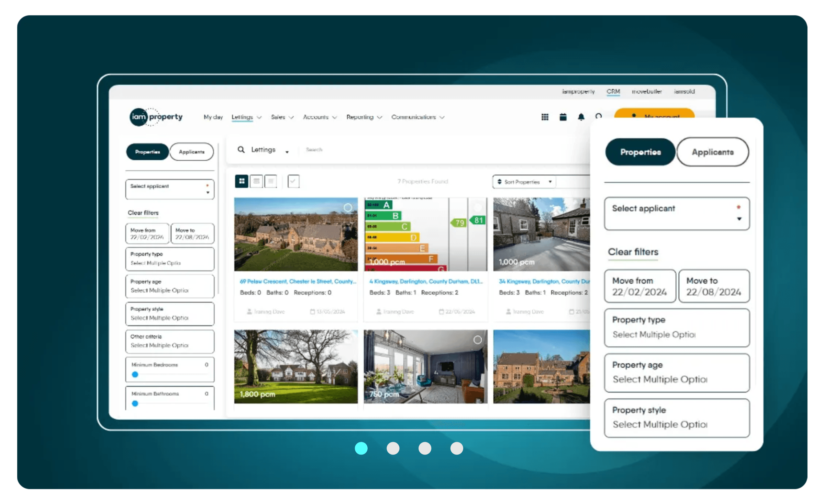The width and height of the screenshot is (824, 504).
Task: Click the header search magnifier icon
Action: (599, 116)
